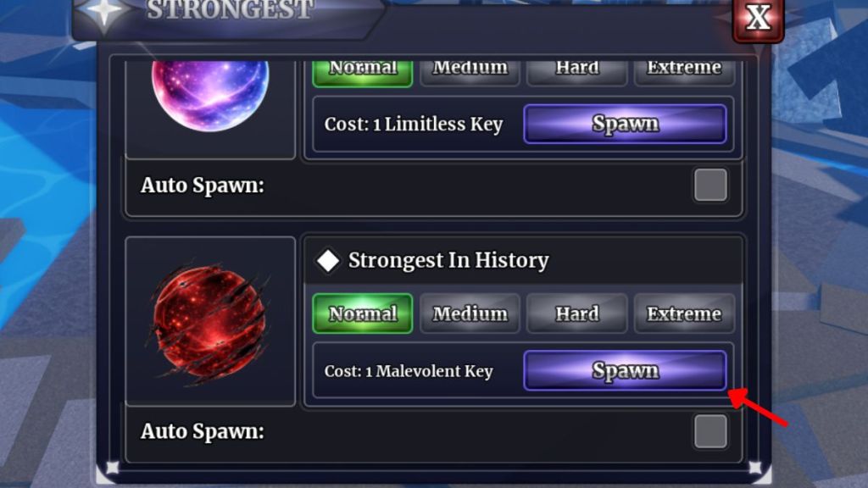Select Extreme difficulty for the Limitless boss
Viewport: 868px width, 488px height.
click(683, 68)
